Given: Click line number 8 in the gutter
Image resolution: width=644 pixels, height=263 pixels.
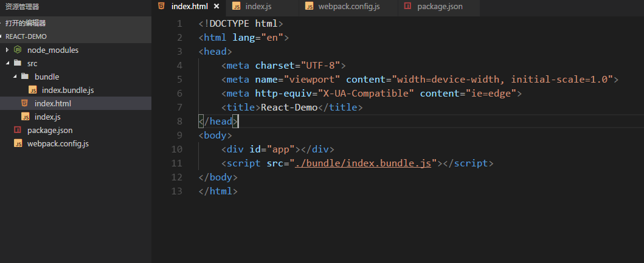Looking at the screenshot, I should [179, 121].
